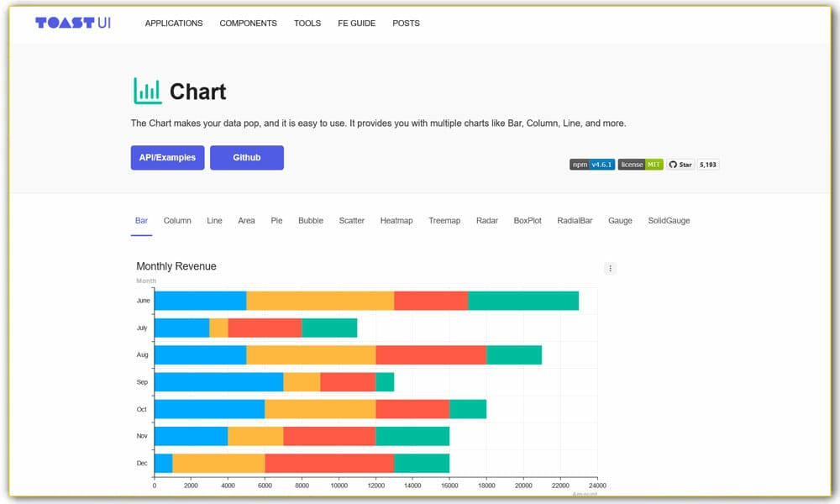840x504 pixels.
Task: Click the TOAST UI logo
Action: (72, 23)
